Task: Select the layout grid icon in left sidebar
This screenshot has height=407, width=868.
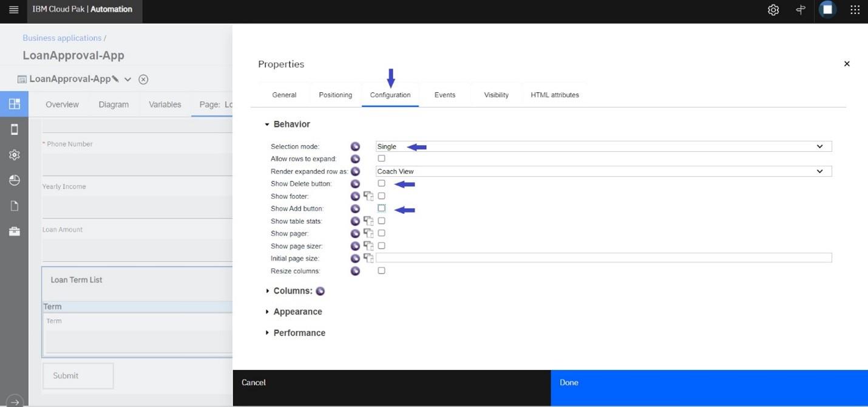Action: pyautogui.click(x=14, y=104)
